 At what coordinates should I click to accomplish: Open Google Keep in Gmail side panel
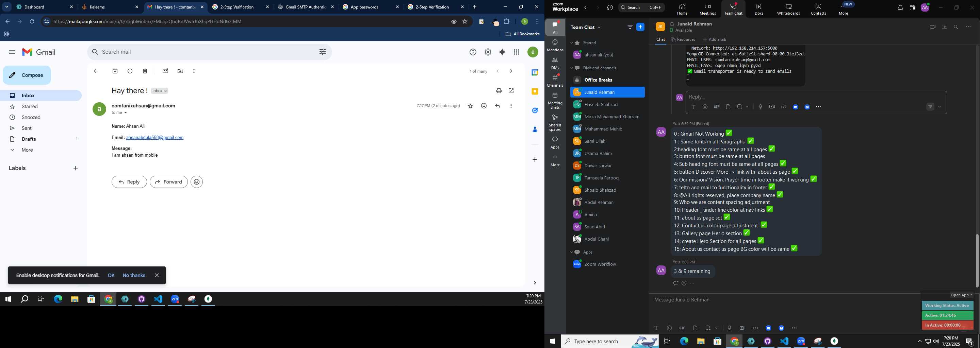coord(535,91)
